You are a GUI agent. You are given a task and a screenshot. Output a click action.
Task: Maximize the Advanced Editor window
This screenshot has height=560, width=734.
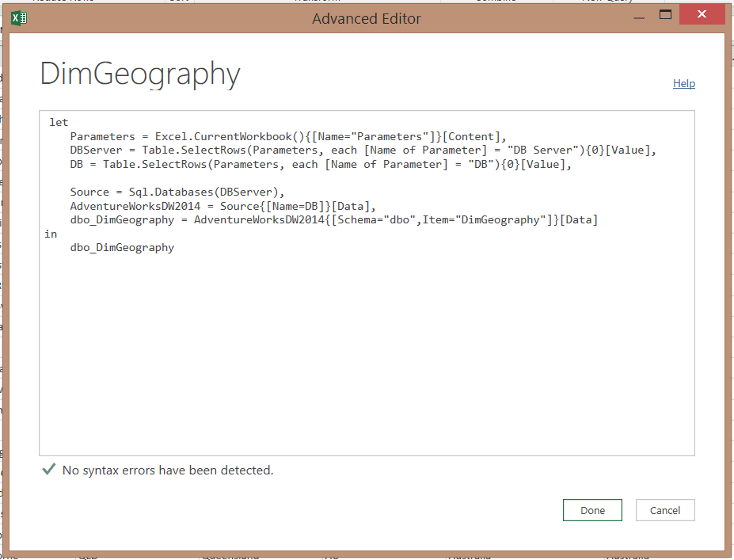click(665, 14)
